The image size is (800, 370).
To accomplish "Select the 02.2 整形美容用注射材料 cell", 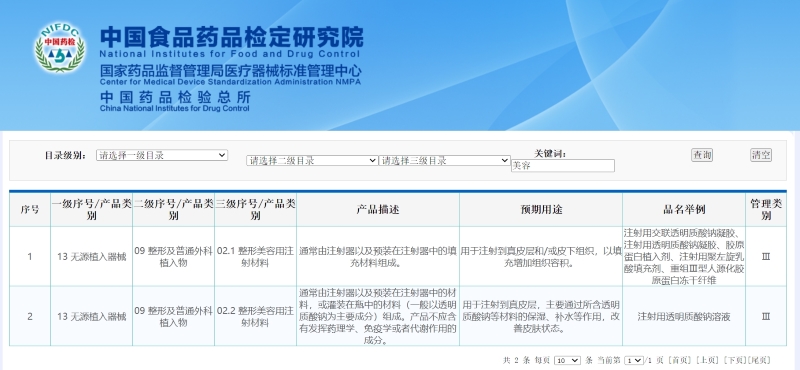I will (x=256, y=316).
